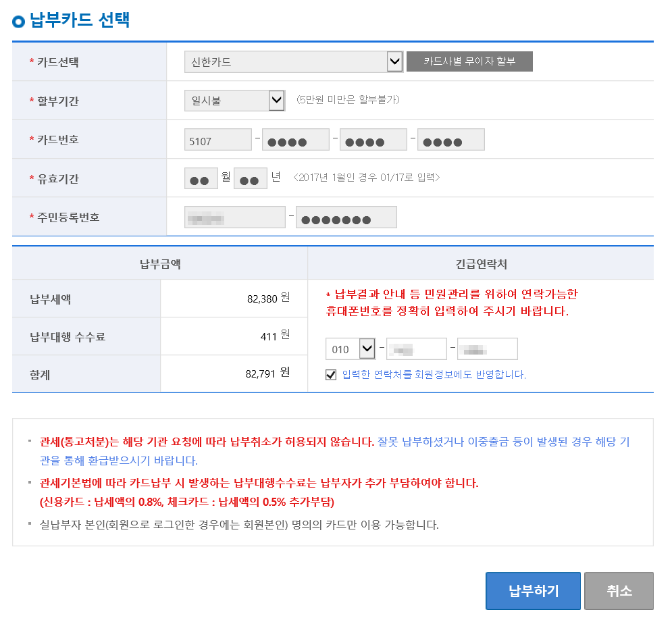Click the 실납부자 본인 명의 카드 notice line
The width and height of the screenshot is (672, 622).
point(239,525)
